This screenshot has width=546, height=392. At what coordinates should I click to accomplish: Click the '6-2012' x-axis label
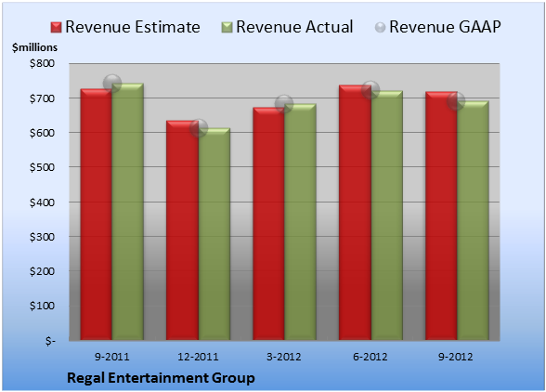click(x=370, y=357)
